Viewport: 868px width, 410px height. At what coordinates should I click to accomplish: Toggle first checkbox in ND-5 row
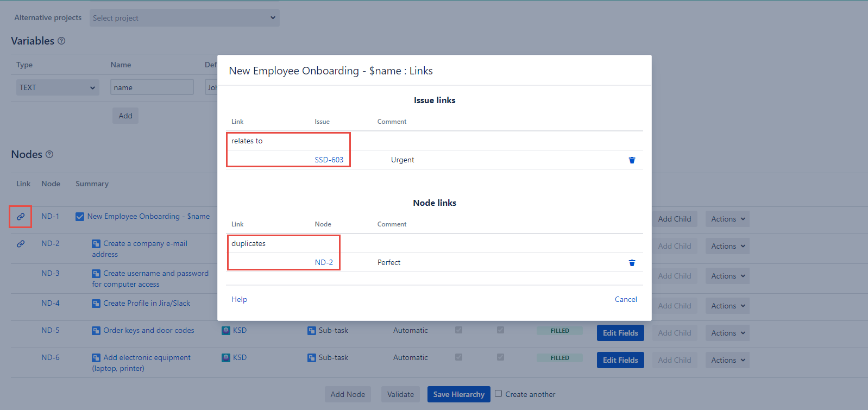point(458,330)
